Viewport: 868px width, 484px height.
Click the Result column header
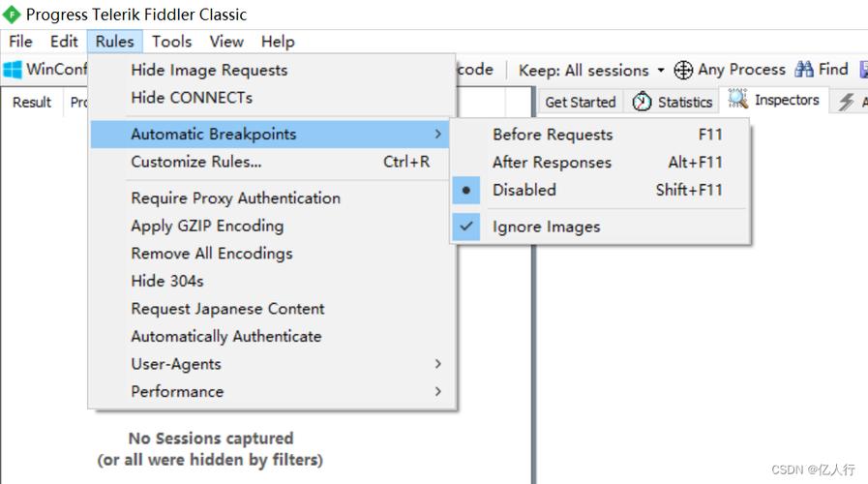point(32,103)
